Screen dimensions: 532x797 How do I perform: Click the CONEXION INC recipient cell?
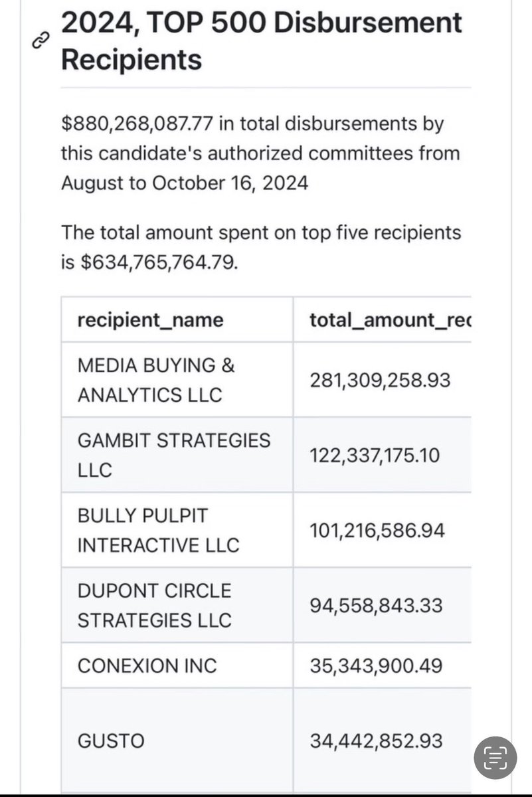[x=177, y=665]
